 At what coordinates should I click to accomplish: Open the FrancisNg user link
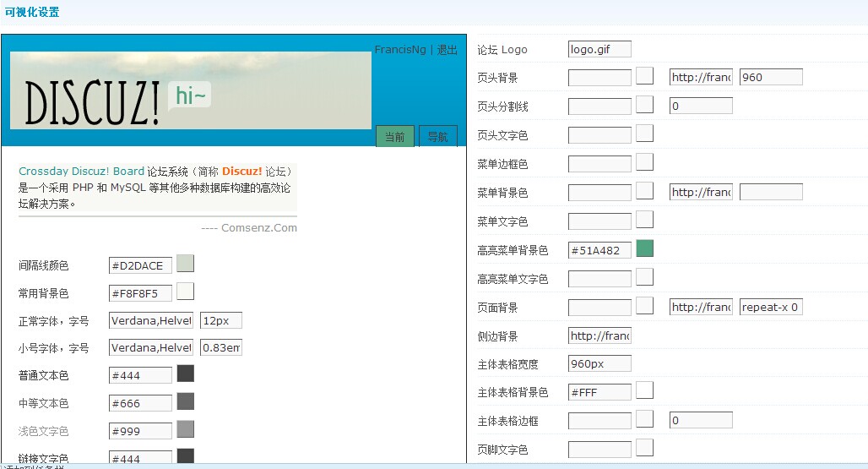coord(400,49)
